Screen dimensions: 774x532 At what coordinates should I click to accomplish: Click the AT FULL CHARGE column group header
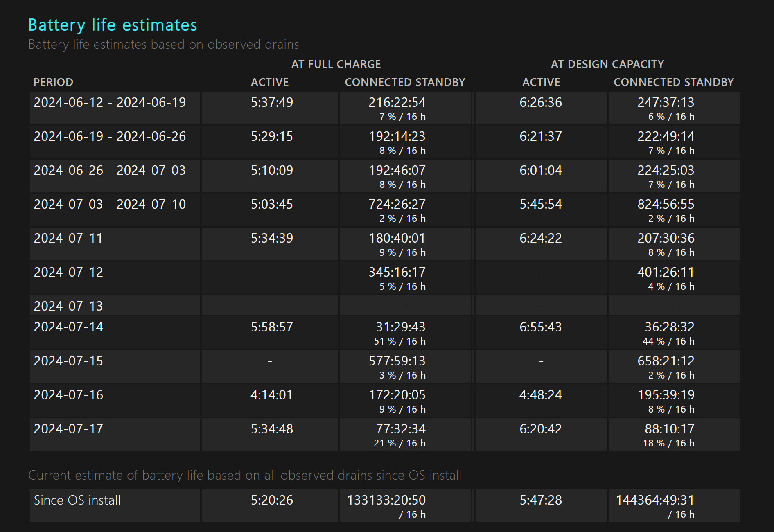336,64
